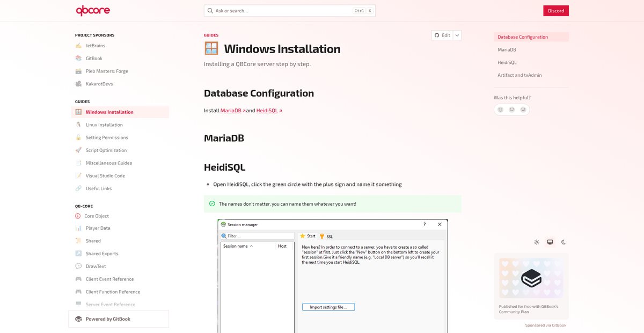
Task: Follow the HeidiSQL install link
Action: click(x=269, y=111)
